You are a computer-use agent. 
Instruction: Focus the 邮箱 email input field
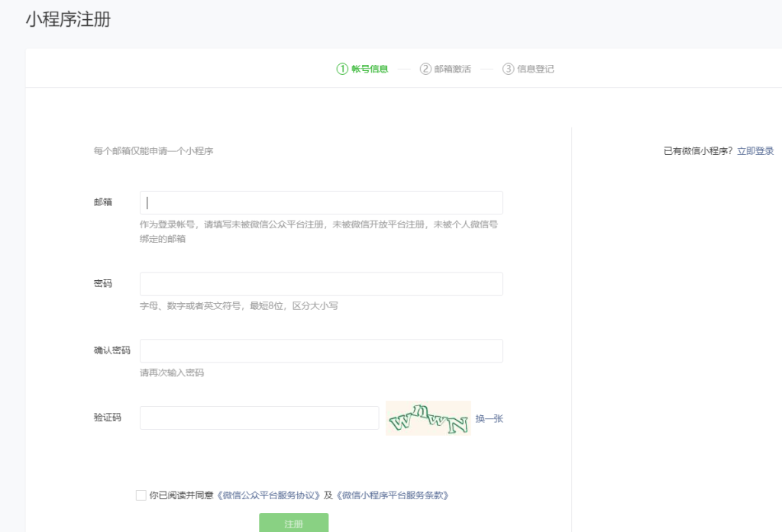coord(321,202)
